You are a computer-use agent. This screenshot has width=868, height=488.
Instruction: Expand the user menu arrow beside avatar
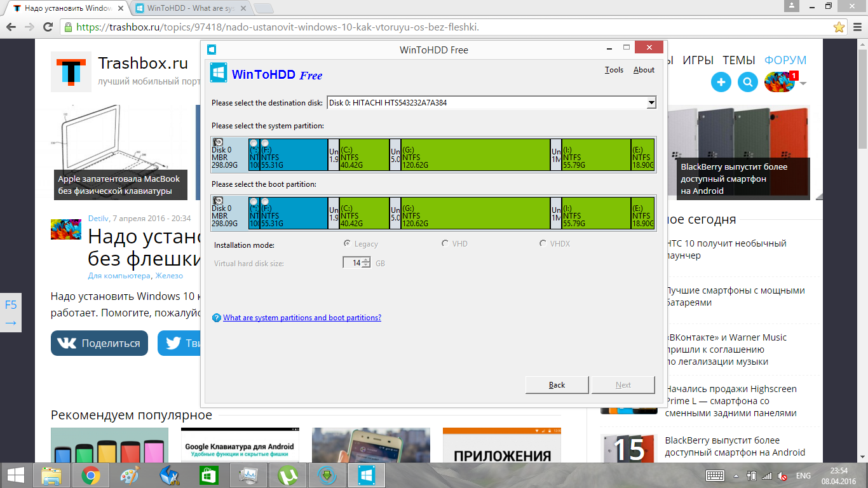(803, 83)
